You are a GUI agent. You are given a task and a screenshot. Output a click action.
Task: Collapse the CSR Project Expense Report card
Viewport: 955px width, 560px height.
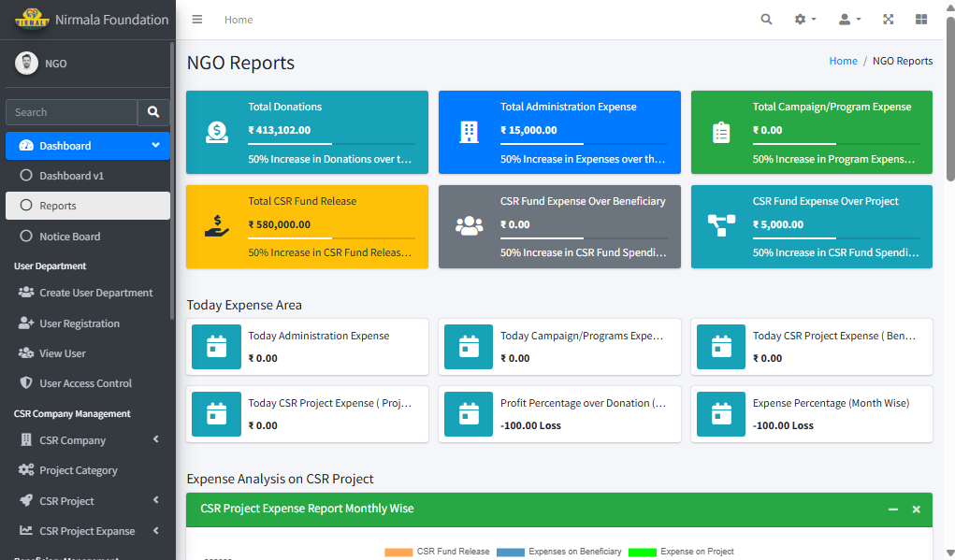893,510
